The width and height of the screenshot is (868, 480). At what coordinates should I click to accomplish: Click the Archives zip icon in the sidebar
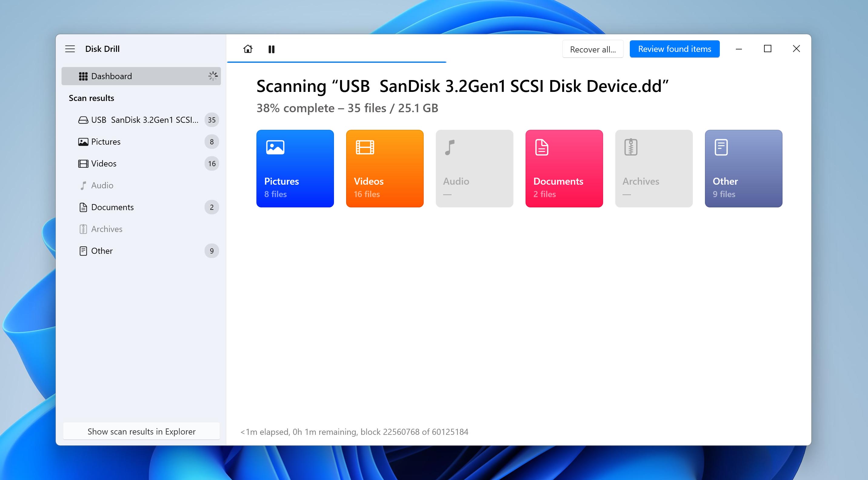click(83, 229)
